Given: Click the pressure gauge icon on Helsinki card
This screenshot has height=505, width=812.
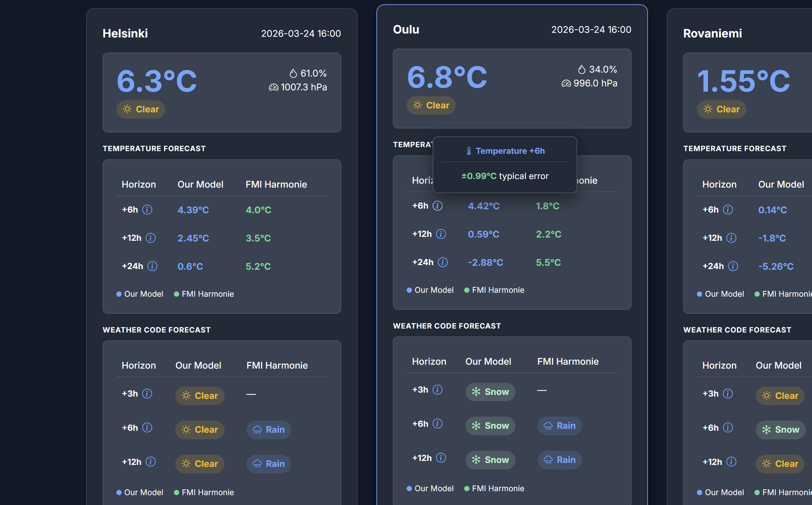Looking at the screenshot, I should pos(273,87).
